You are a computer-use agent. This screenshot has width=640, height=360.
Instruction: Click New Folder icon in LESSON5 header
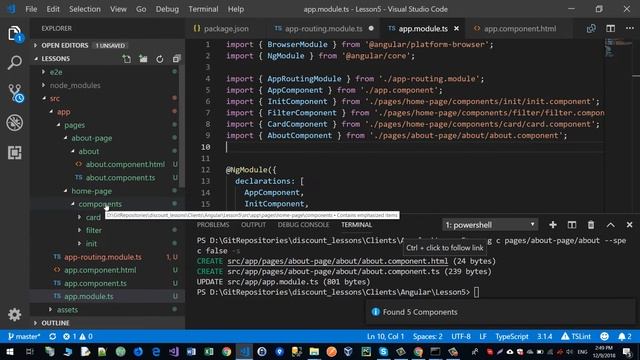(x=143, y=59)
